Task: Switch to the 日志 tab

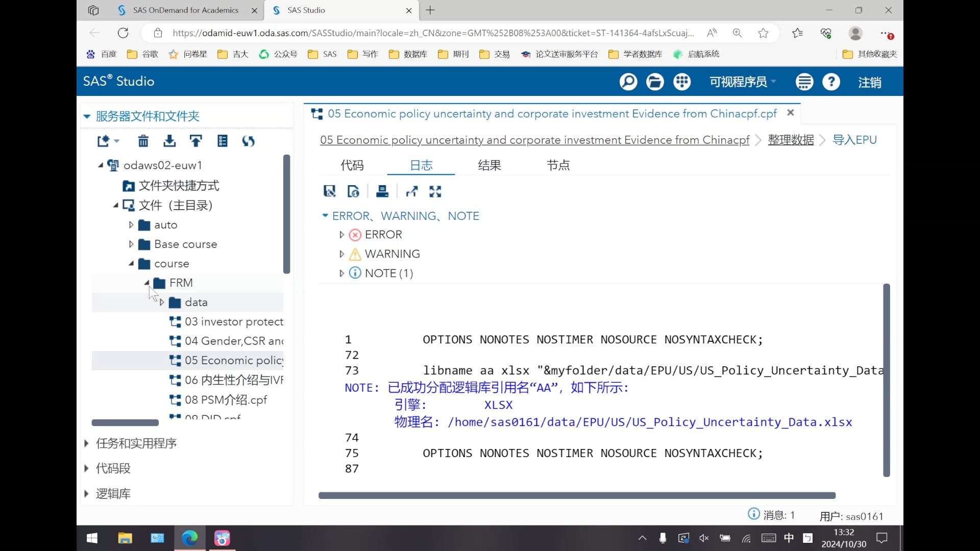Action: [421, 165]
